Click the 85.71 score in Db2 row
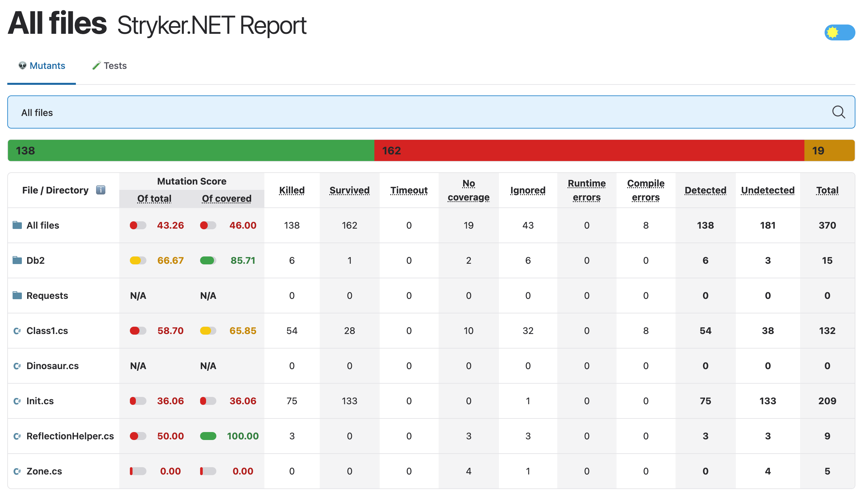Screen dimensions: 868x495 coord(243,260)
